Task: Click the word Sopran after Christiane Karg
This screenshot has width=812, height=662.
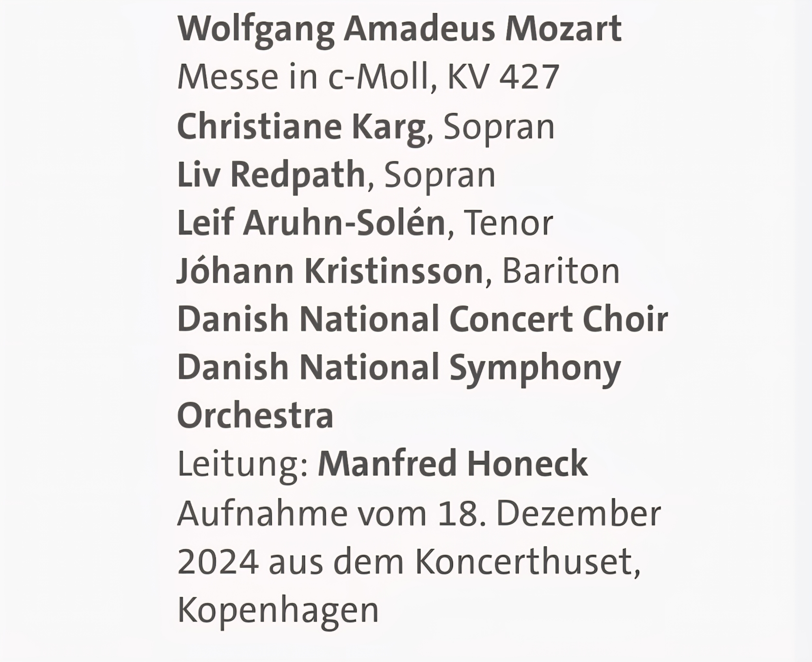Action: click(x=499, y=127)
